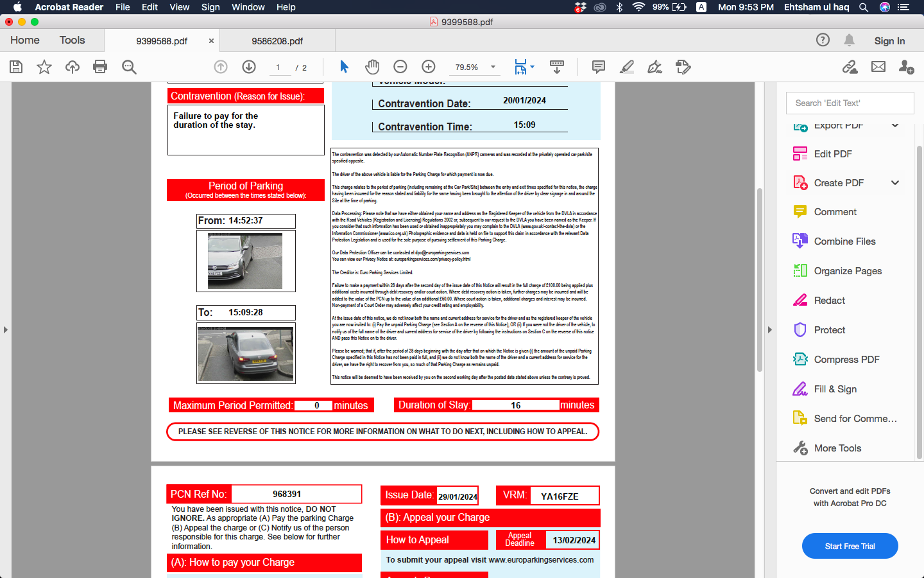Save the file with the floppy disk icon
This screenshot has width=924, height=578.
coord(16,67)
